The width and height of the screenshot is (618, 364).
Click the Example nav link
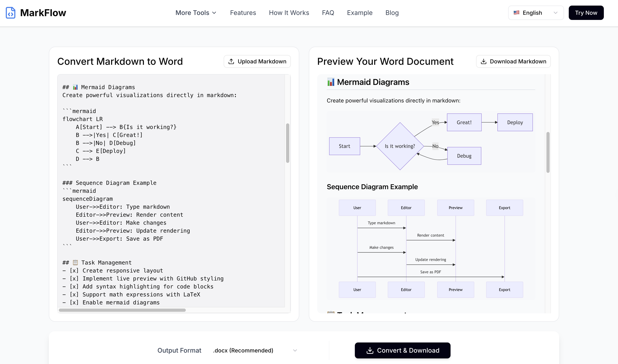(359, 13)
